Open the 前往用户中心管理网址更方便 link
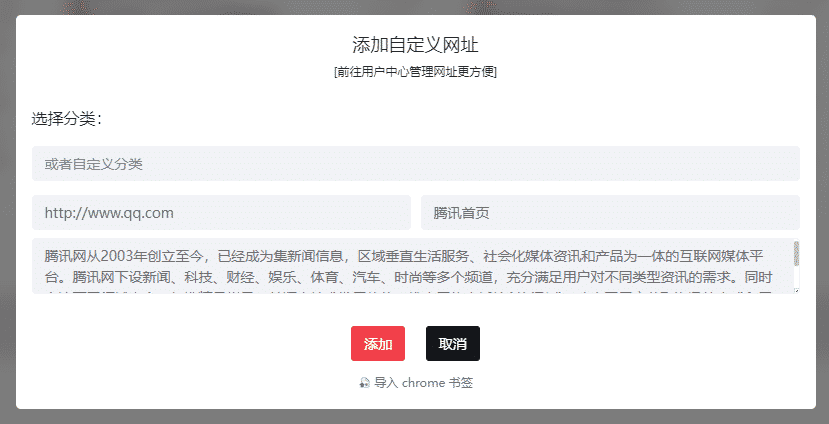 pos(415,72)
